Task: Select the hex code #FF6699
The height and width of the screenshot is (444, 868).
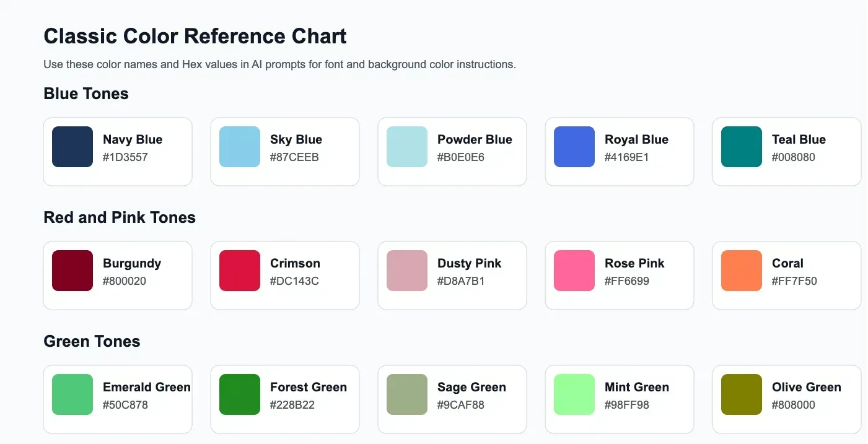Action: (x=627, y=281)
